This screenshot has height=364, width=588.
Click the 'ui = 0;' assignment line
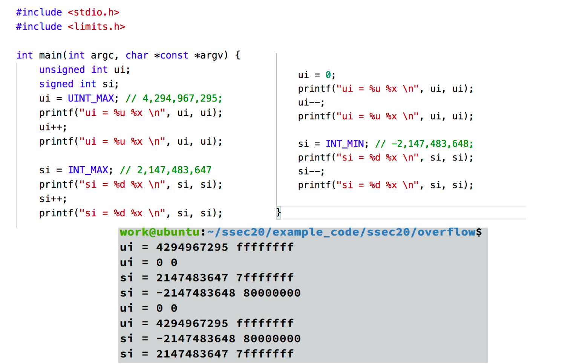tap(317, 75)
